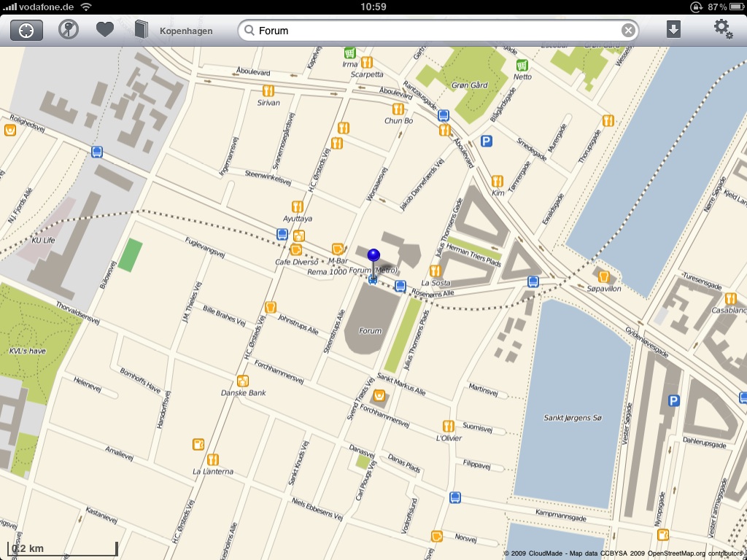The width and height of the screenshot is (747, 560).
Task: Select the La Sosta restaurant icon
Action: tap(436, 271)
